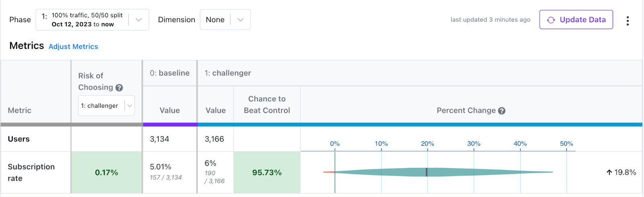Click the three-dot more options icon
The height and width of the screenshot is (197, 644).
coord(627,21)
